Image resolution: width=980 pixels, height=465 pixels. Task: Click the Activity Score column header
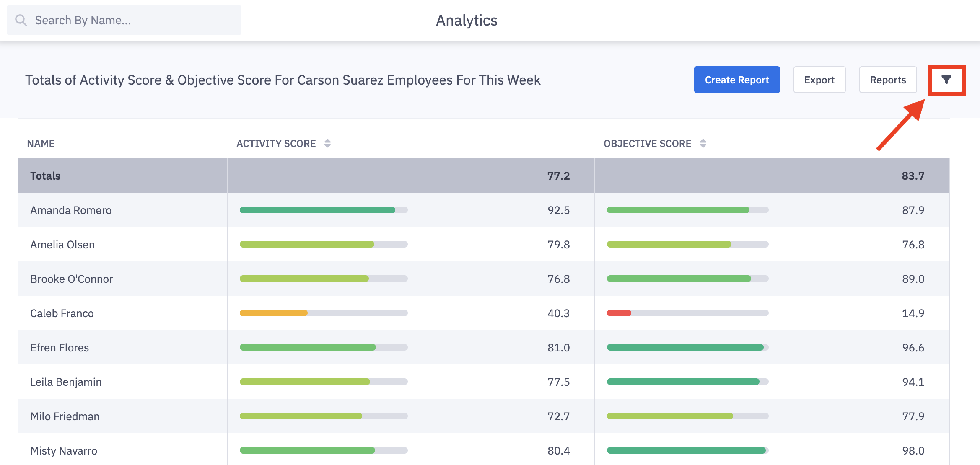click(x=276, y=143)
